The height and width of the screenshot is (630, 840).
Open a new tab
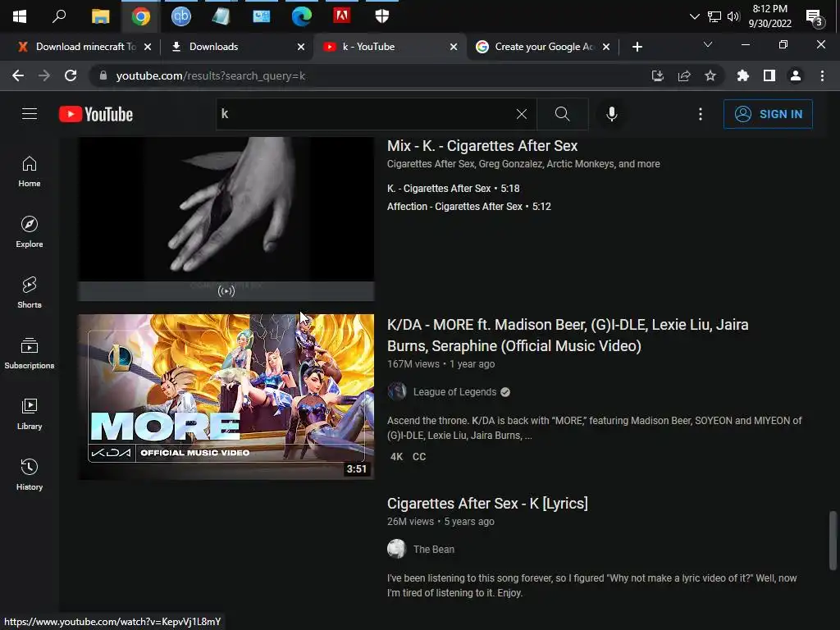click(637, 47)
